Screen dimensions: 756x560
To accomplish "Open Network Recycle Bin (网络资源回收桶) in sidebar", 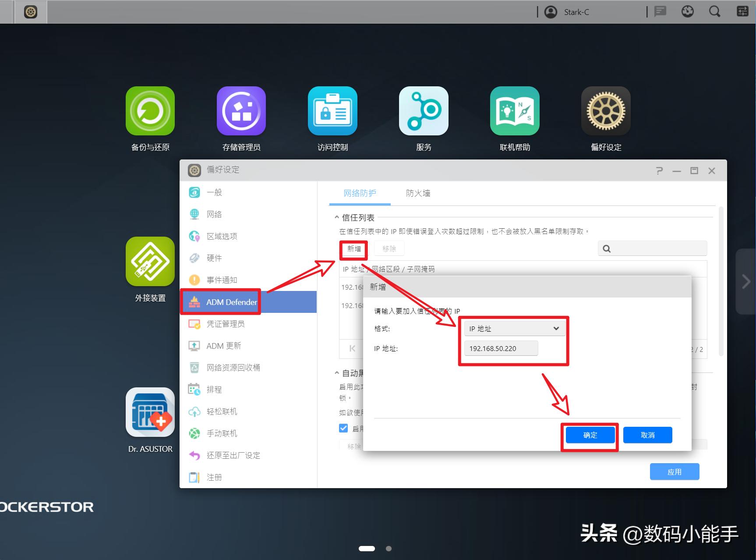I will pos(248,368).
